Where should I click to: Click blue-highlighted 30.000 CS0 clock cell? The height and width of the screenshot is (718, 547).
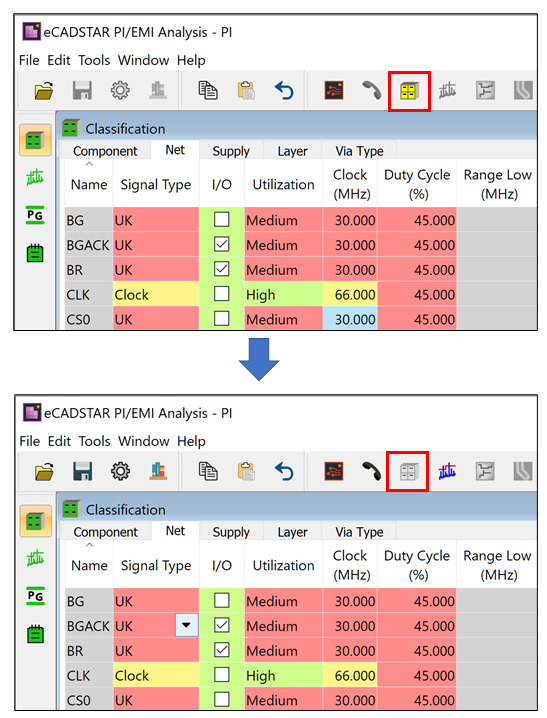pyautogui.click(x=350, y=319)
